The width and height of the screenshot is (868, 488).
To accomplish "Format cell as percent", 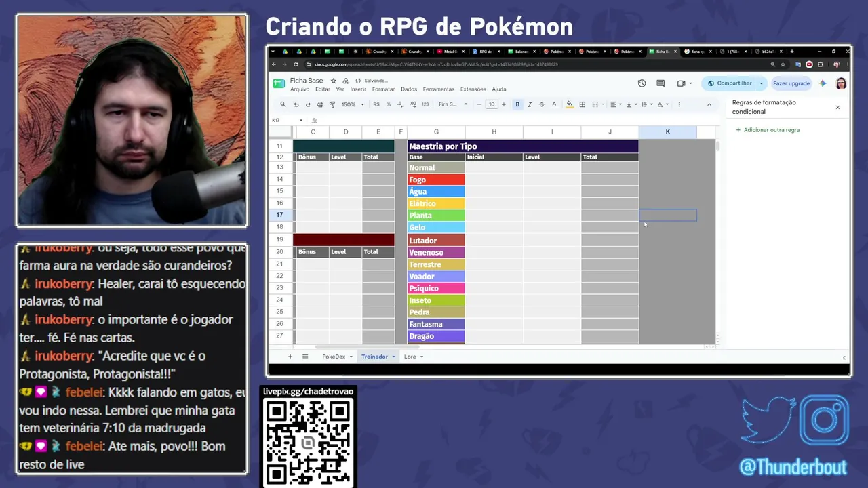I will click(x=388, y=104).
